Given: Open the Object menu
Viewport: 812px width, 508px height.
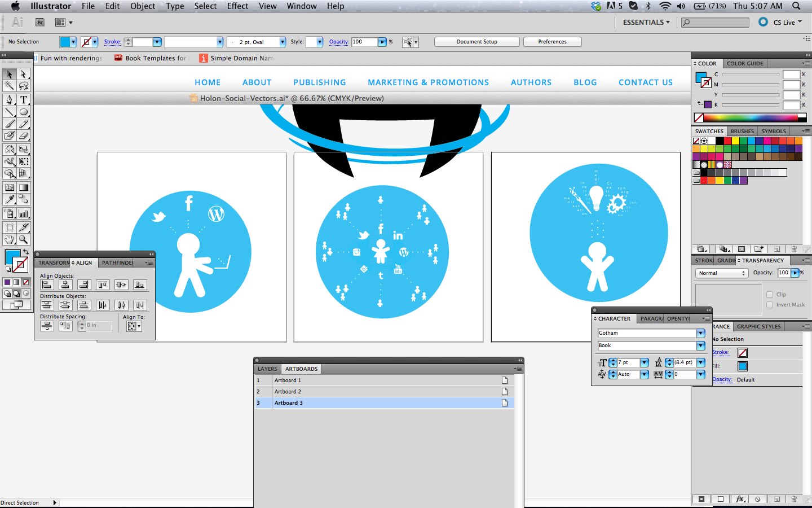Looking at the screenshot, I should click(143, 6).
